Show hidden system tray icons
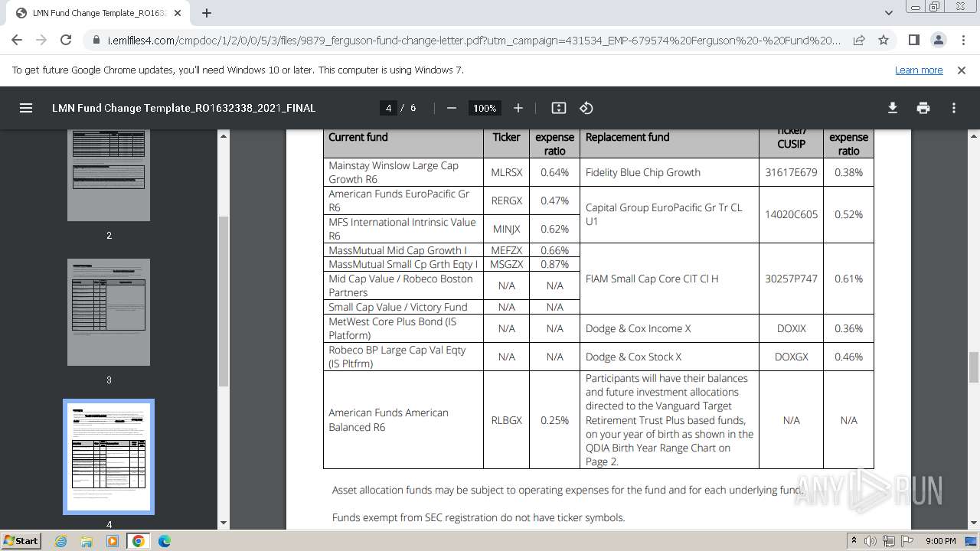The height and width of the screenshot is (551, 980). [854, 541]
